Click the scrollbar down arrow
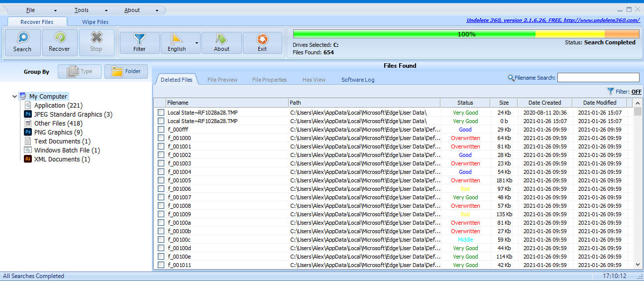644x281 pixels. pos(638,265)
